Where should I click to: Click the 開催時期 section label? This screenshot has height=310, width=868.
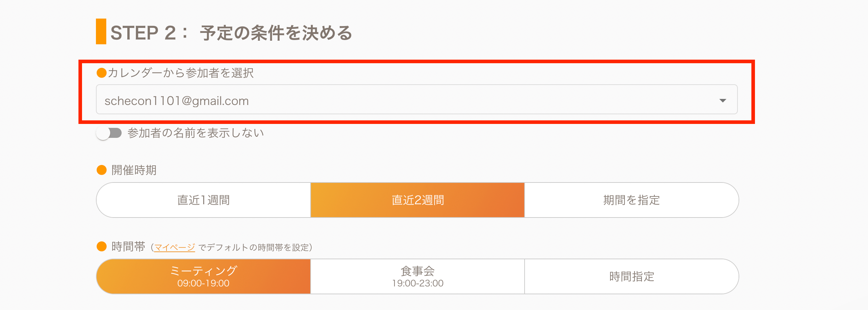[x=134, y=170]
